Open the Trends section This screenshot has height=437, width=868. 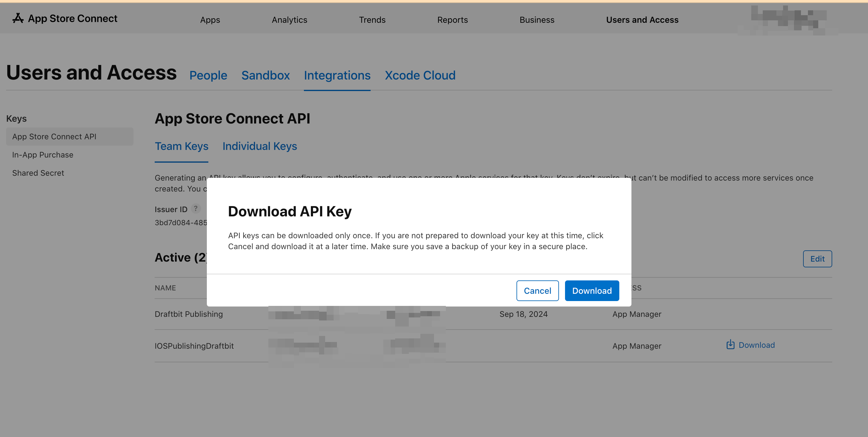(x=372, y=19)
